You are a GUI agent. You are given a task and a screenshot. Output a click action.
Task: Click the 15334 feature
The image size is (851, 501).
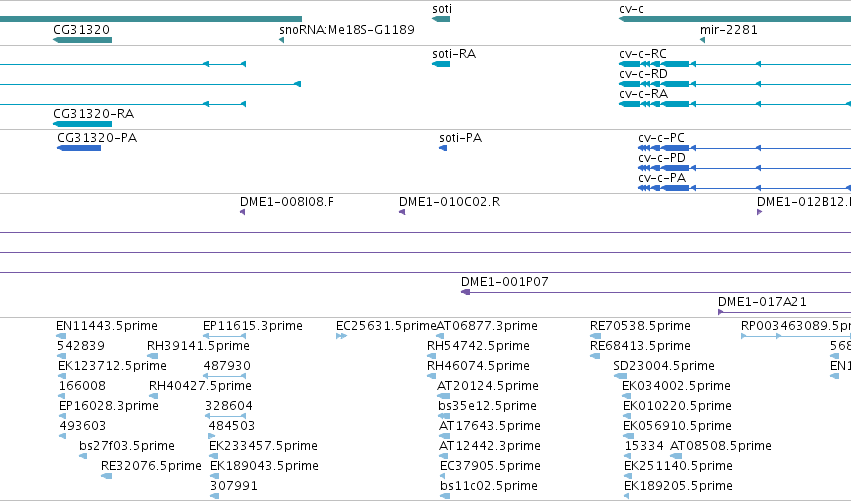(628, 456)
